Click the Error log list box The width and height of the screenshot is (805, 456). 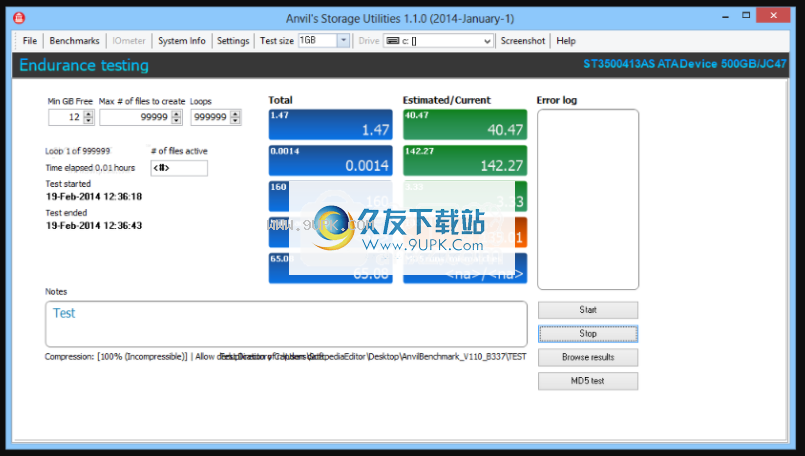pyautogui.click(x=588, y=199)
